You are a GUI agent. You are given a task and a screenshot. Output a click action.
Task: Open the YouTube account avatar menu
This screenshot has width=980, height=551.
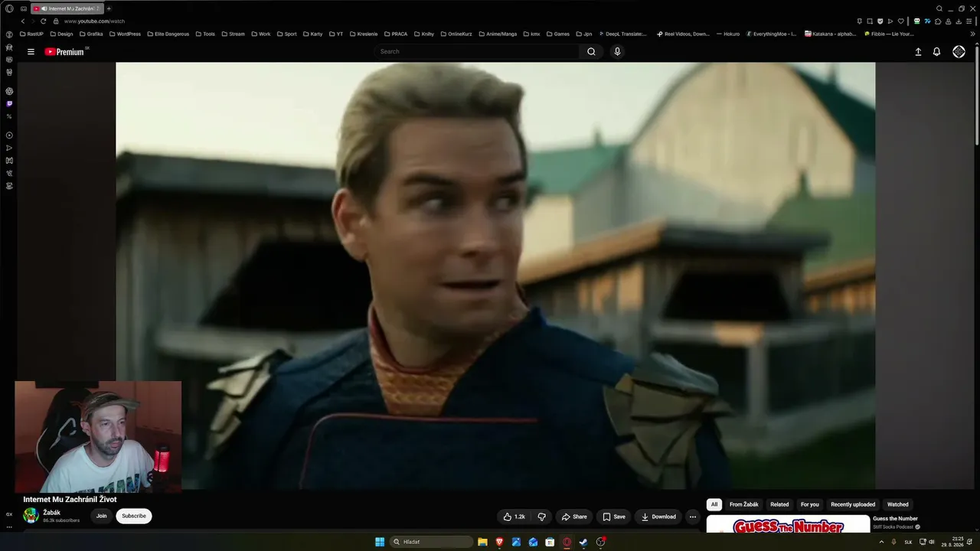[x=959, y=52]
